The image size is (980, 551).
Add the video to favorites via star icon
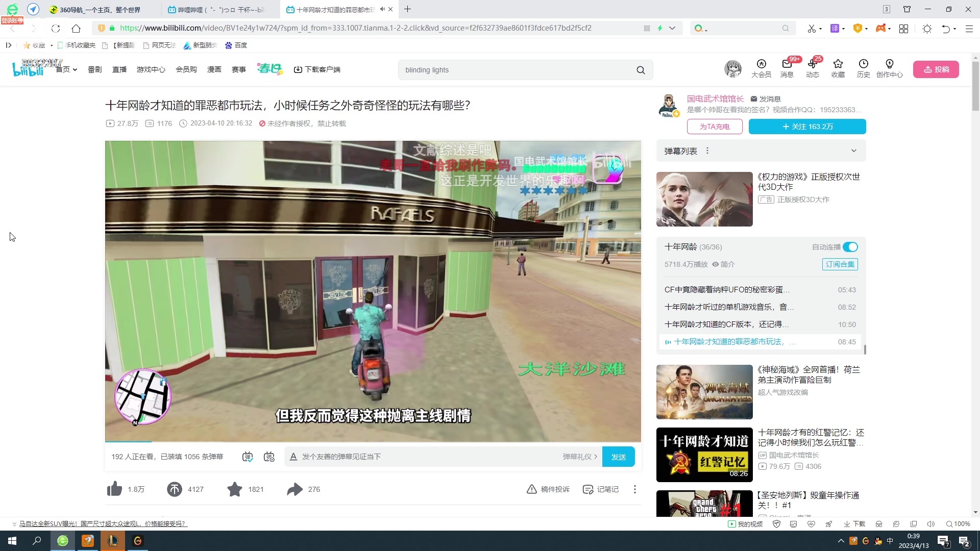coord(234,489)
